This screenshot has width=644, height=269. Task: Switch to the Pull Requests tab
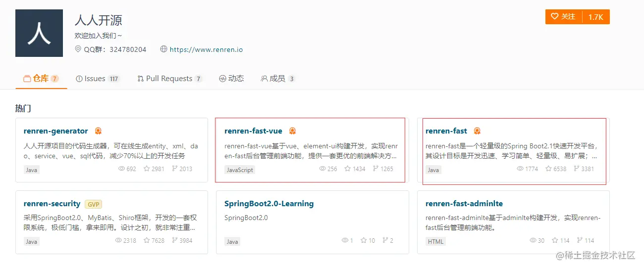pyautogui.click(x=169, y=79)
